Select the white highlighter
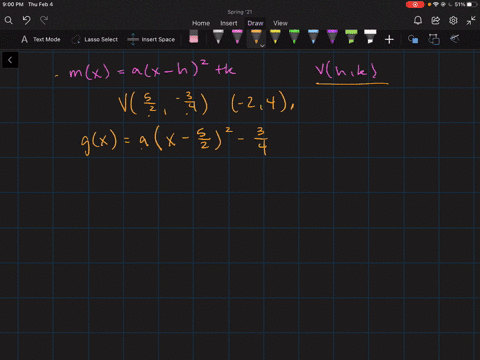This screenshot has height=360, width=480. (370, 37)
